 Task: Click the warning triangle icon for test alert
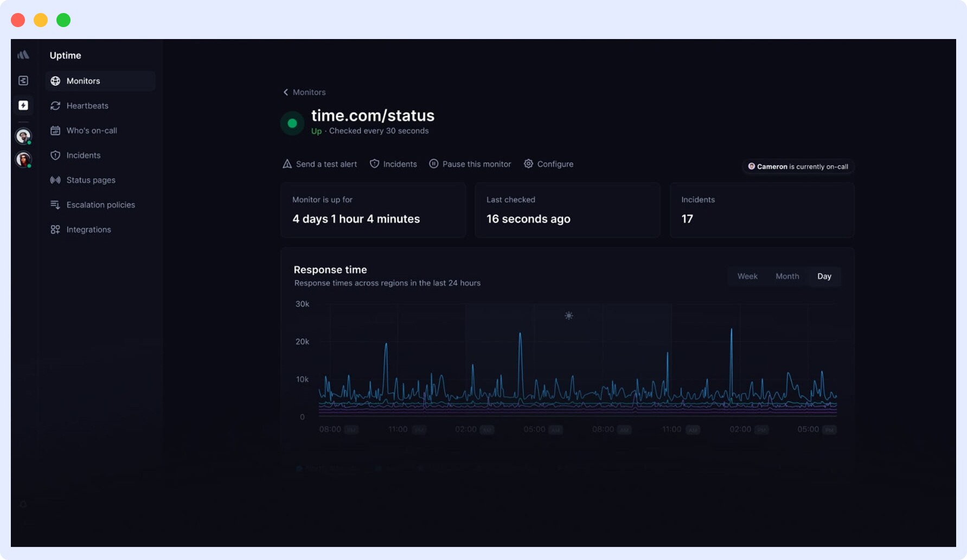[x=287, y=164]
